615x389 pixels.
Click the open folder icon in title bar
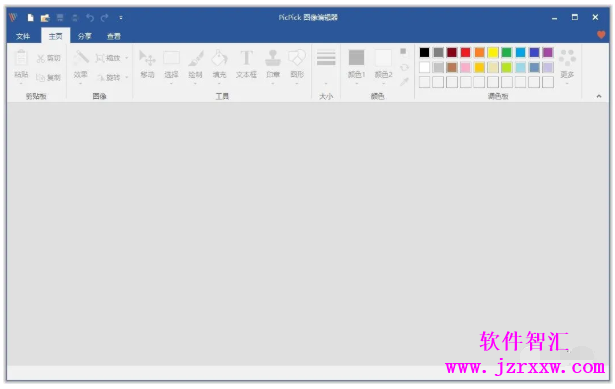pos(45,18)
